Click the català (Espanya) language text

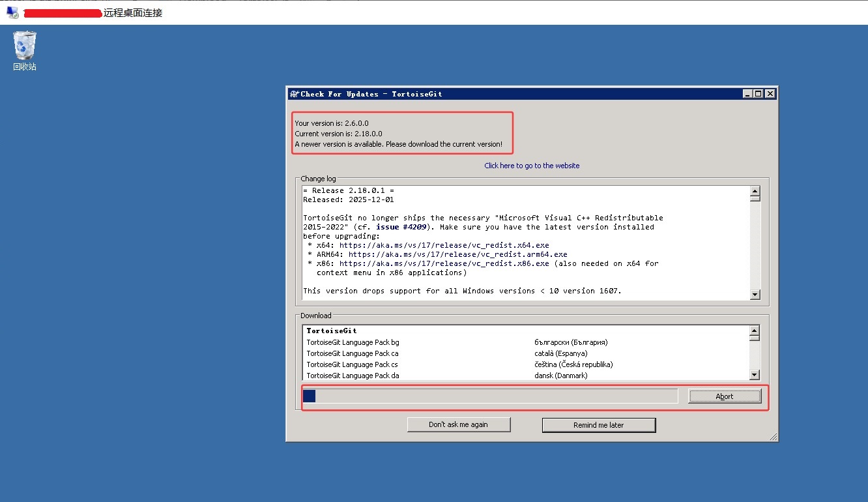[560, 353]
